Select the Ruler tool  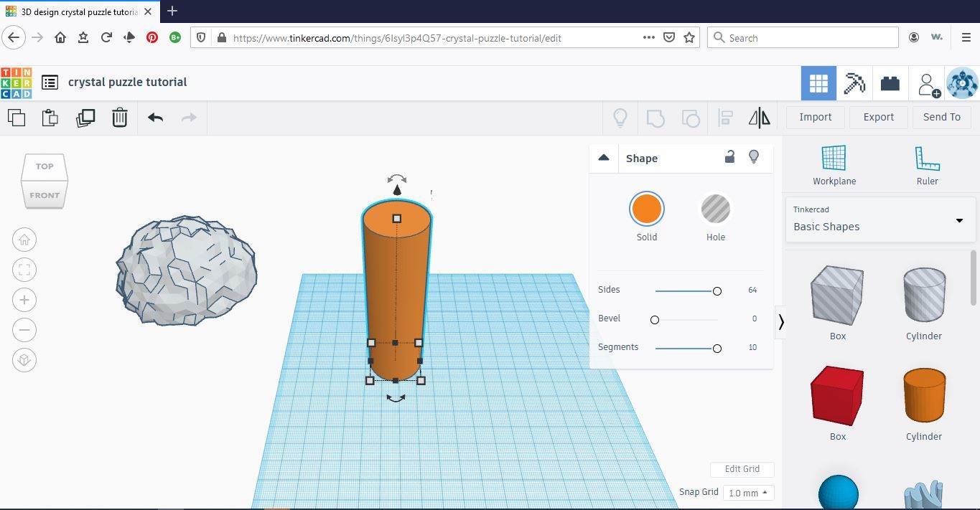tap(927, 166)
